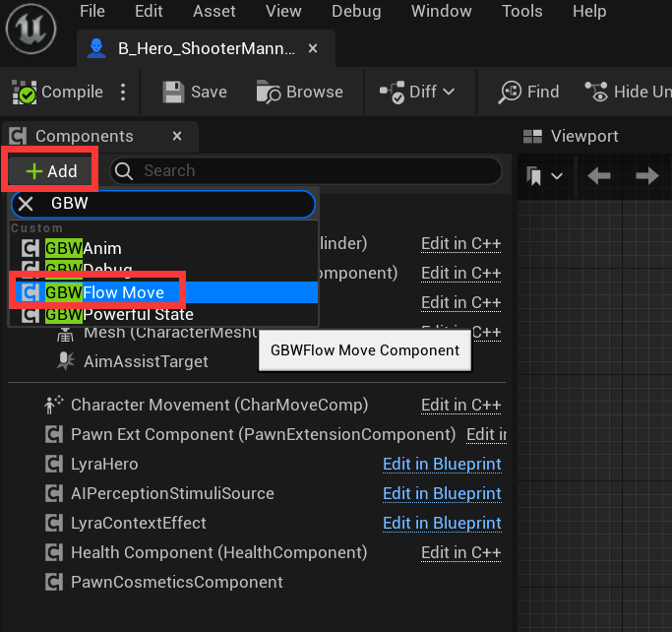Focus the Components search field

click(x=306, y=170)
